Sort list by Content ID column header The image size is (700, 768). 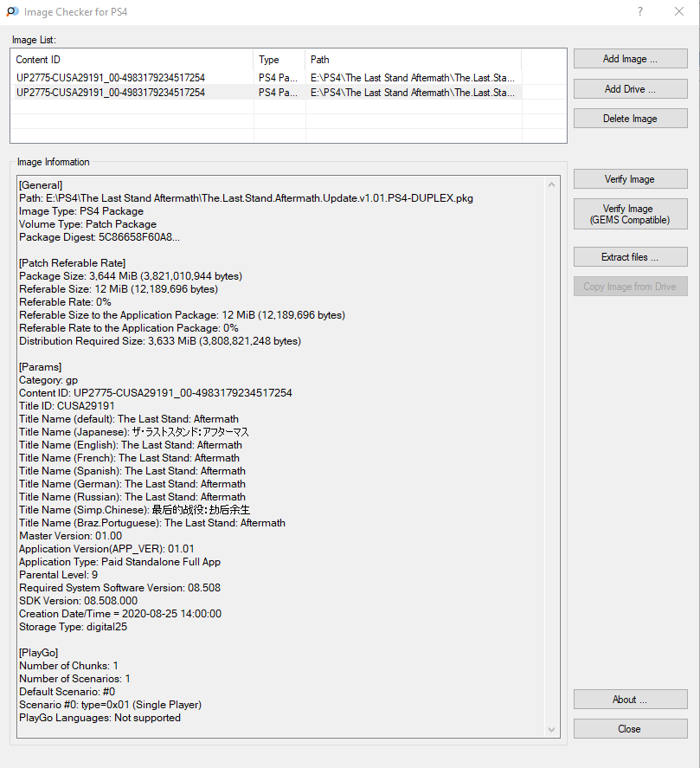pos(132,60)
